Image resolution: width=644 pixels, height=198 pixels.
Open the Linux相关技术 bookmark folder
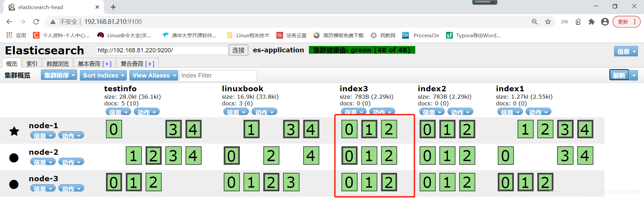pyautogui.click(x=248, y=35)
